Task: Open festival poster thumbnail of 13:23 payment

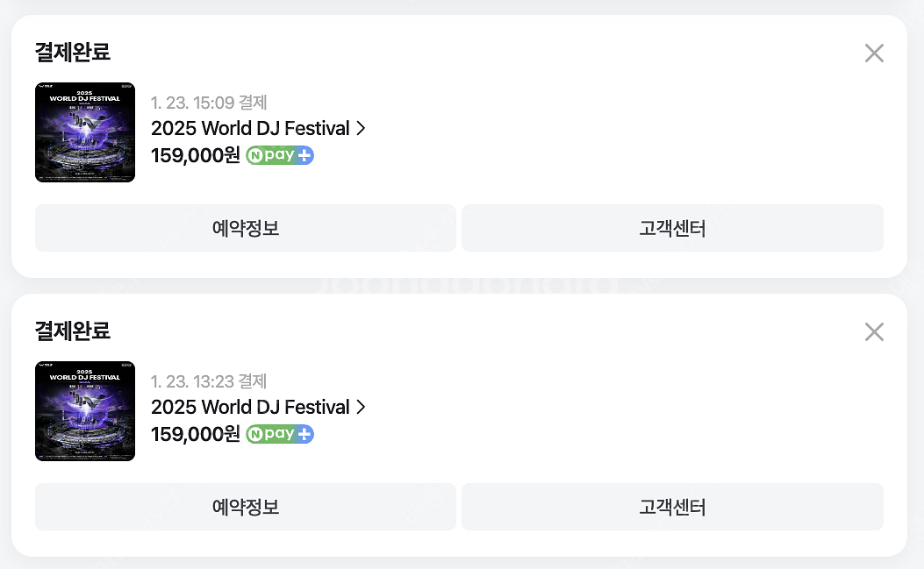Action: coord(85,411)
